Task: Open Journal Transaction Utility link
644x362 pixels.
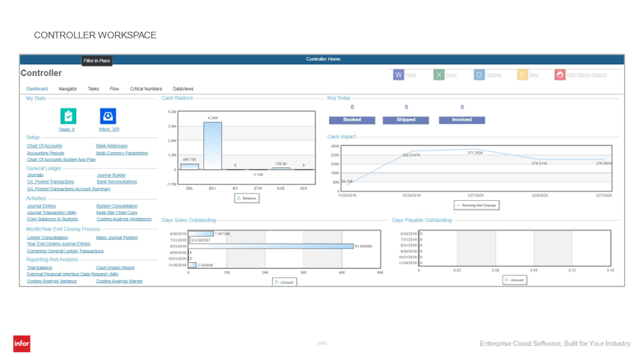Action: [x=52, y=213]
